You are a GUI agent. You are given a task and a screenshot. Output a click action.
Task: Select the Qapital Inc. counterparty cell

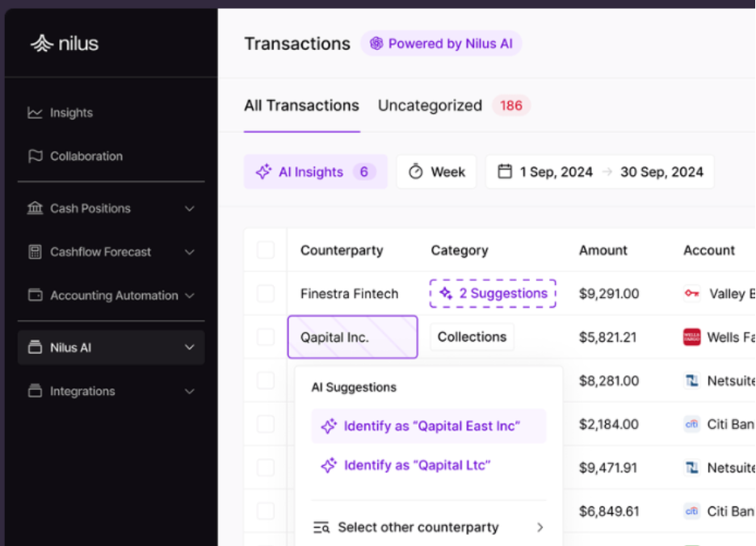(x=352, y=337)
